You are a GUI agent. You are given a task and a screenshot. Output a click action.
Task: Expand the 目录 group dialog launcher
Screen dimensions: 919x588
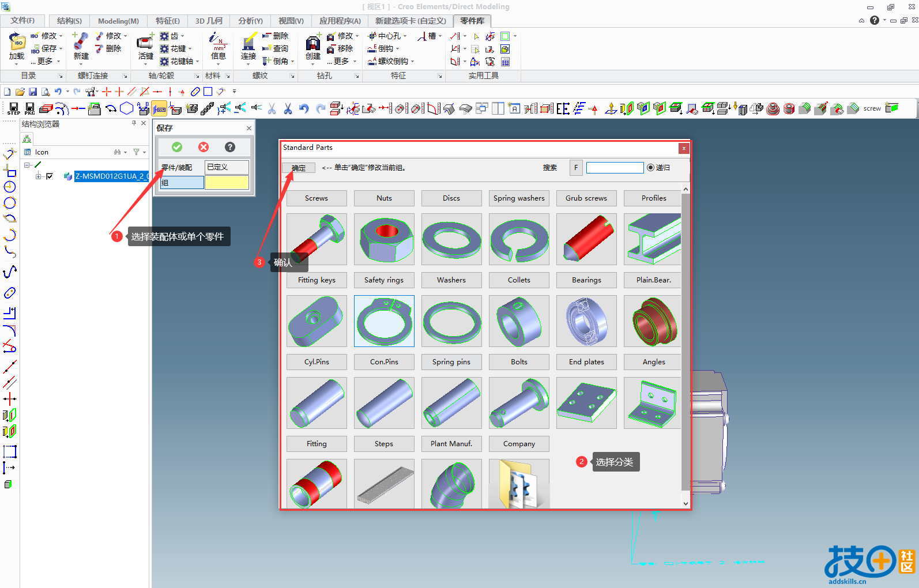tap(61, 76)
